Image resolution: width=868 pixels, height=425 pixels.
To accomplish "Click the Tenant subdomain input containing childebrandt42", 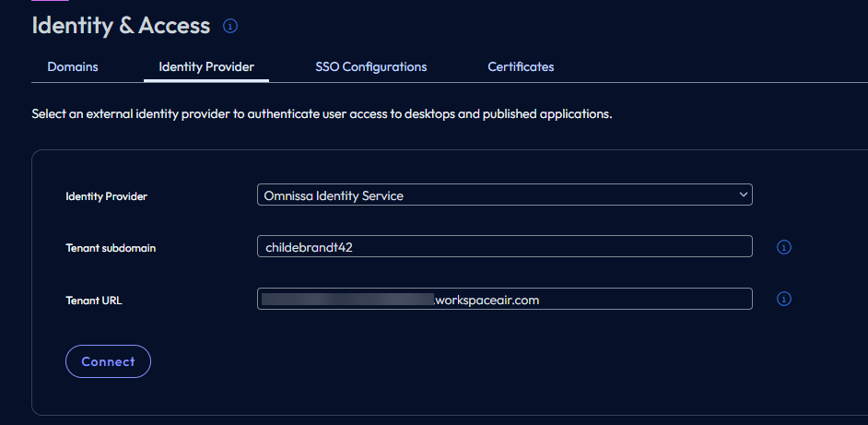I will coord(504,247).
